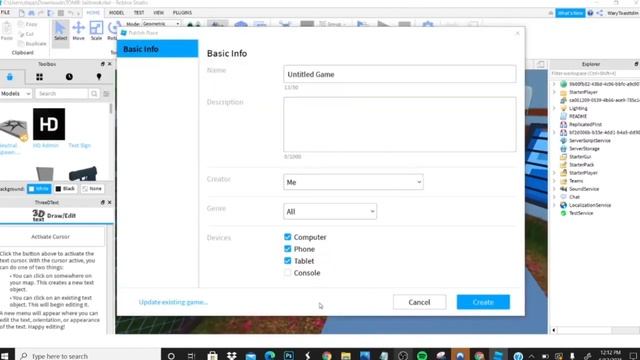Uncheck the Tablet device checkbox
The height and width of the screenshot is (360, 640).
click(x=288, y=260)
